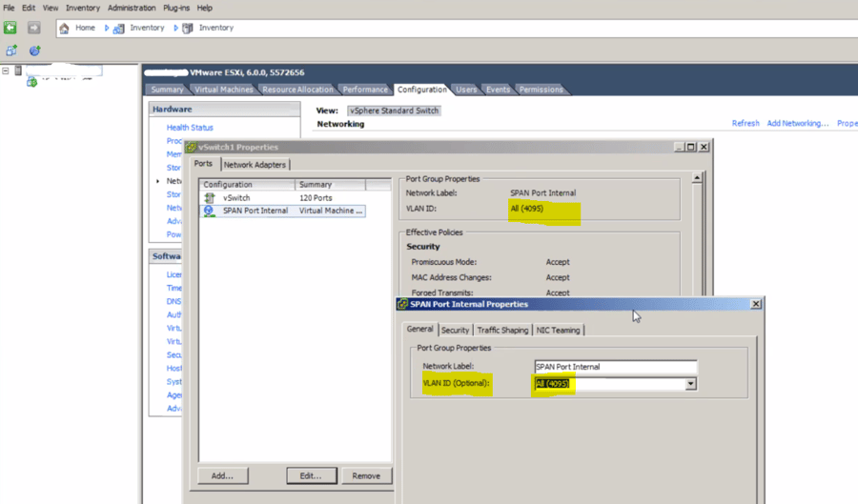Open the Health Status link
858x504 pixels.
coord(190,128)
